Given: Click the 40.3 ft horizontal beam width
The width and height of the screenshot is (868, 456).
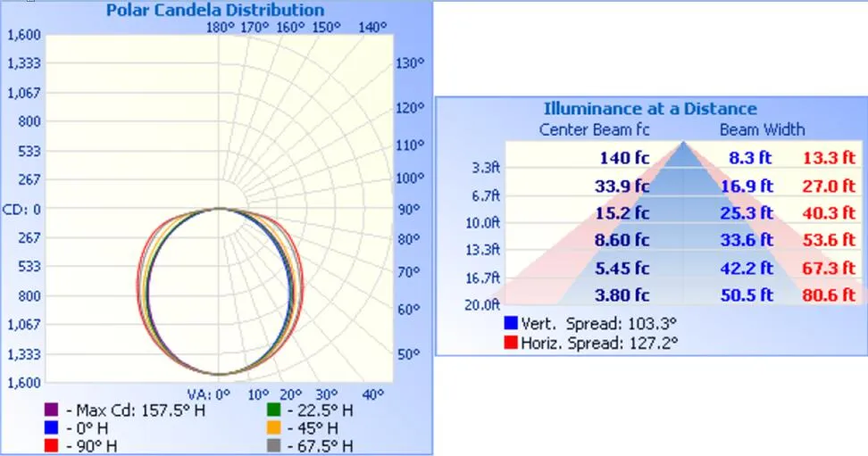Looking at the screenshot, I should pos(830,212).
